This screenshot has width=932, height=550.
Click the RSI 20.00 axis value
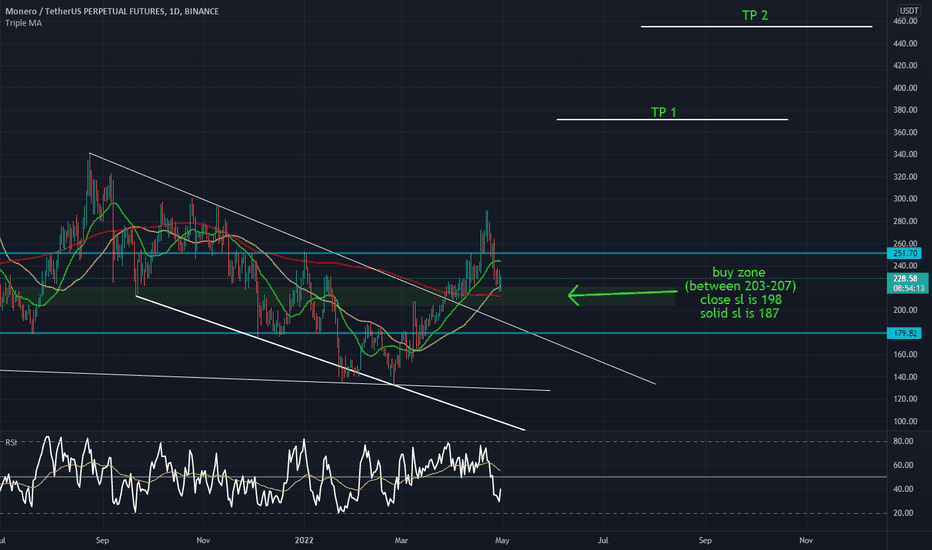point(903,513)
